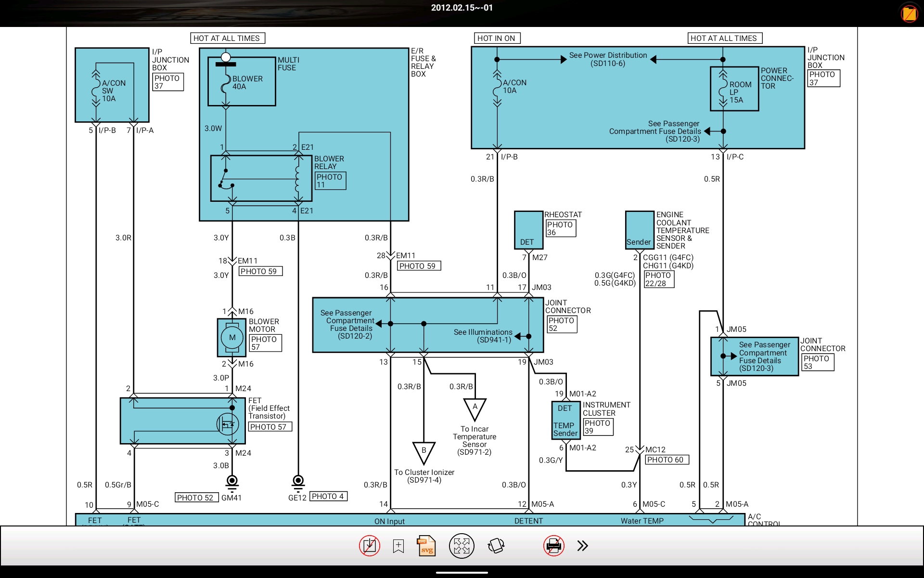Click triangle B to Cluster Ionizer

(x=423, y=452)
